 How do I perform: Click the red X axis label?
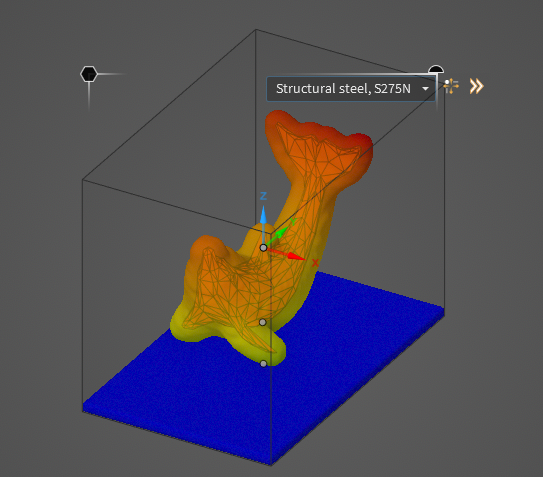(x=315, y=263)
